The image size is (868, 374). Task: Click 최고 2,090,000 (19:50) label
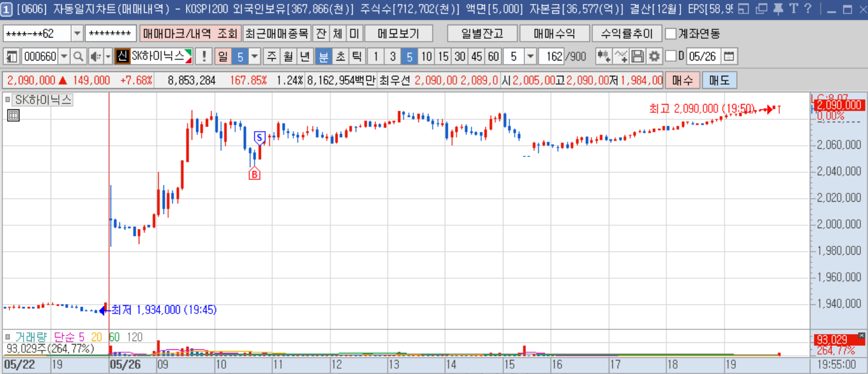pyautogui.click(x=701, y=109)
